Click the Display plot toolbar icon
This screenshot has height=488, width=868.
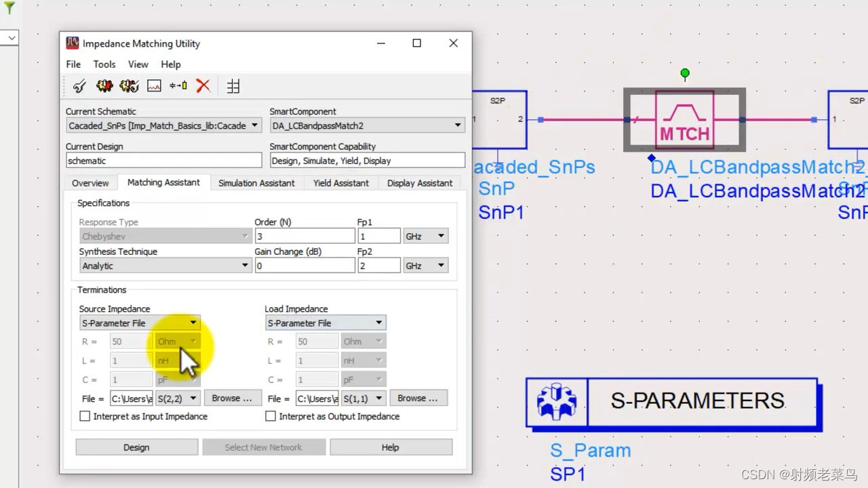point(155,86)
